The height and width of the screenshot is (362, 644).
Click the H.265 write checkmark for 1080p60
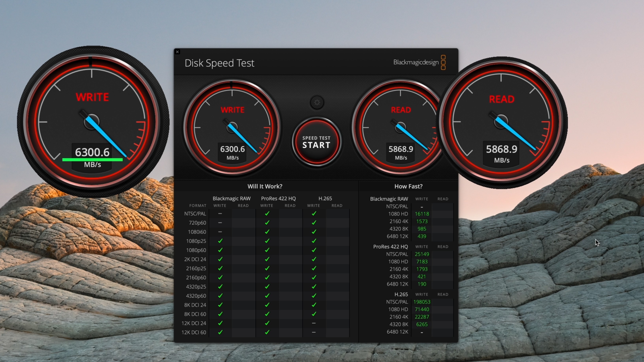(x=314, y=250)
